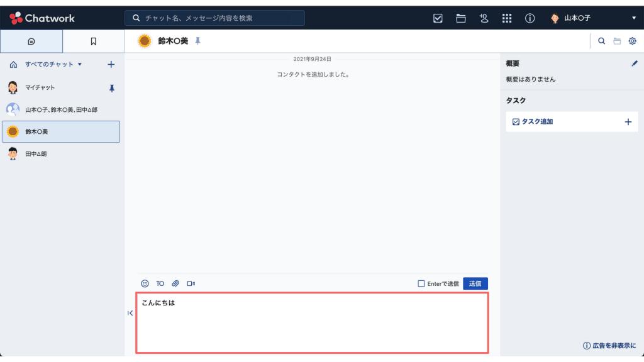Switch to the bookmarks tab in the sidebar
This screenshot has width=644, height=362.
coord(93,40)
